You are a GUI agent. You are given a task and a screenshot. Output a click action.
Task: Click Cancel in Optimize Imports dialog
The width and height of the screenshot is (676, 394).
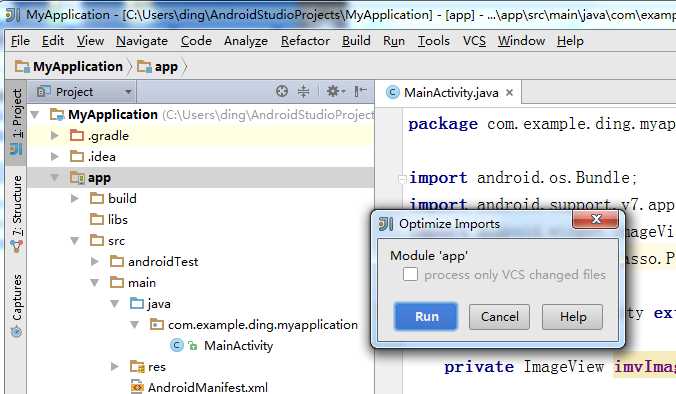499,317
